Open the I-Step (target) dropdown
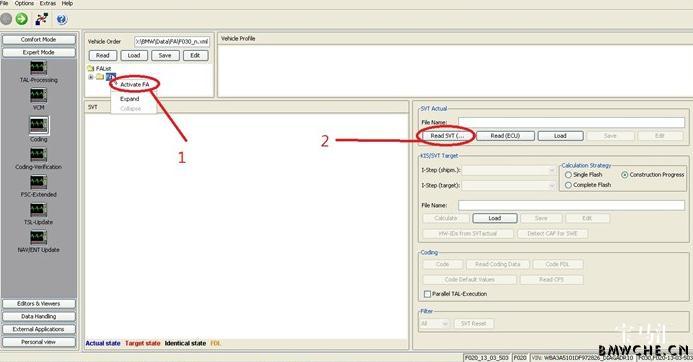Screen dimensions: 693x362 [508, 186]
